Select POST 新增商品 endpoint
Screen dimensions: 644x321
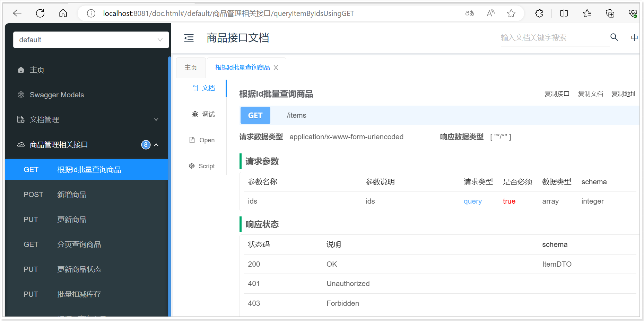(x=87, y=195)
